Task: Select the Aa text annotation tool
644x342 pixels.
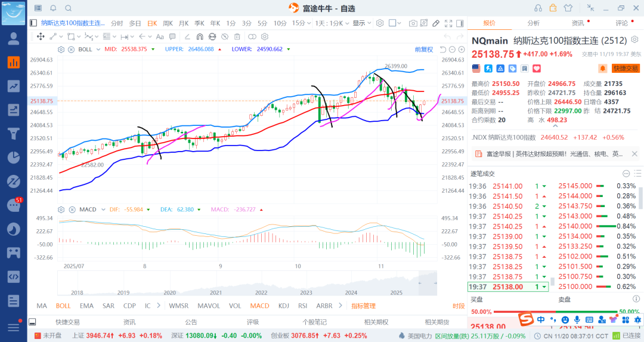Action: pyautogui.click(x=160, y=36)
